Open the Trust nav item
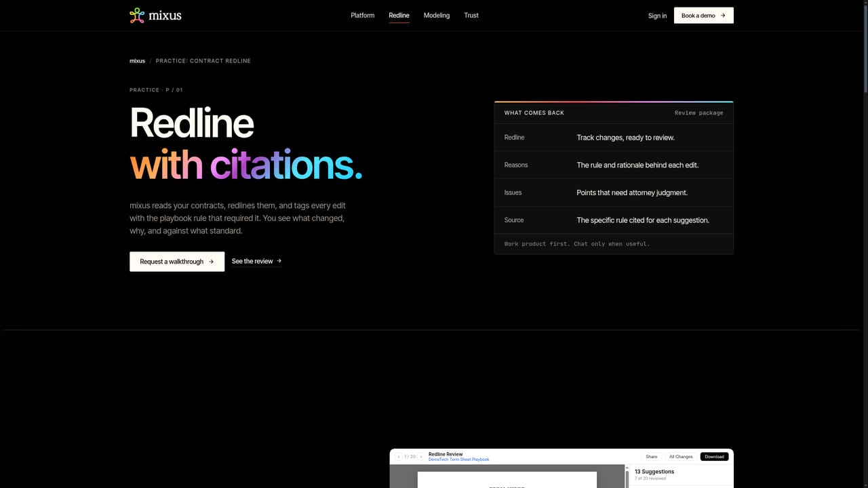Screen dimensions: 868x488 coord(471,15)
